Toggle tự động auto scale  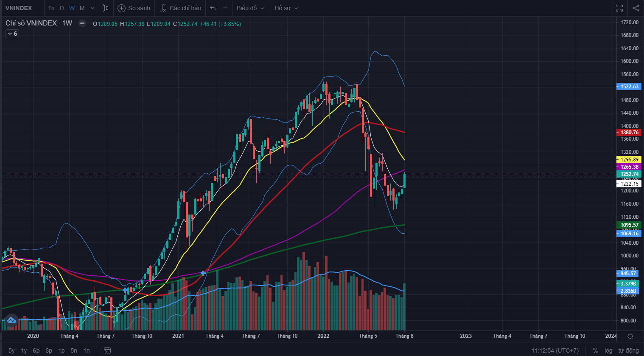tap(628, 350)
